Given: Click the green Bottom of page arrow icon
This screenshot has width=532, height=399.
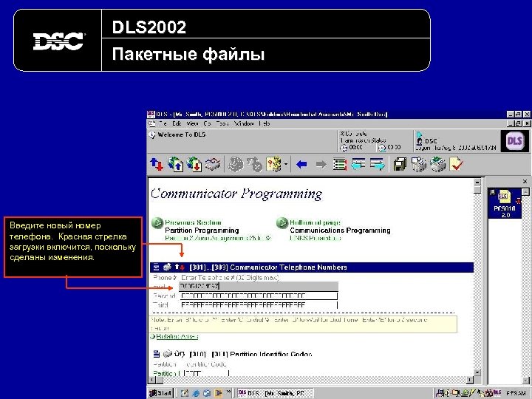Looking at the screenshot, I should pyautogui.click(x=282, y=223).
